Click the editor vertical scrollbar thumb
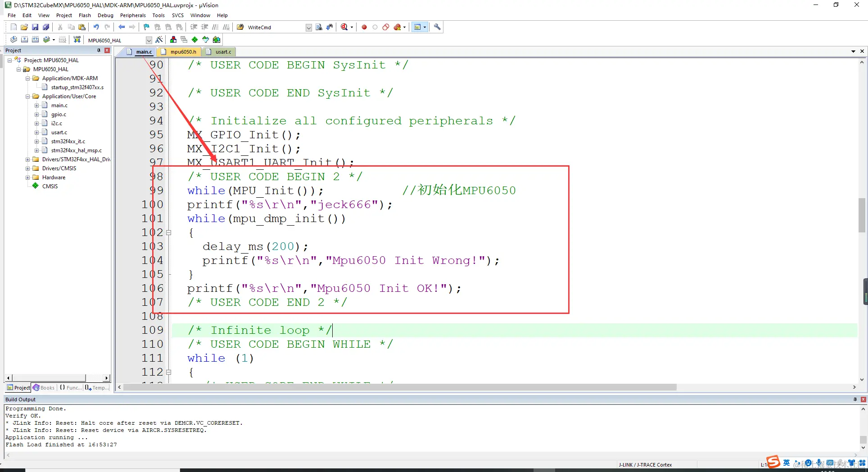 click(862, 215)
